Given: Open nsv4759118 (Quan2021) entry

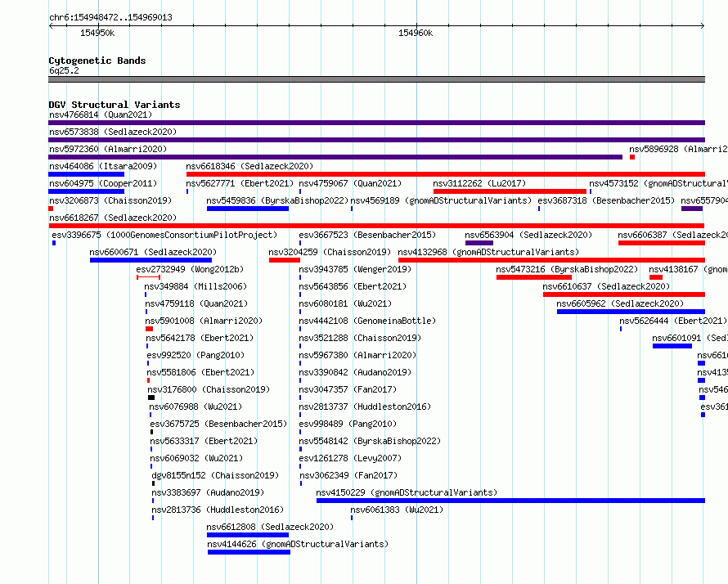Looking at the screenshot, I should tap(196, 303).
